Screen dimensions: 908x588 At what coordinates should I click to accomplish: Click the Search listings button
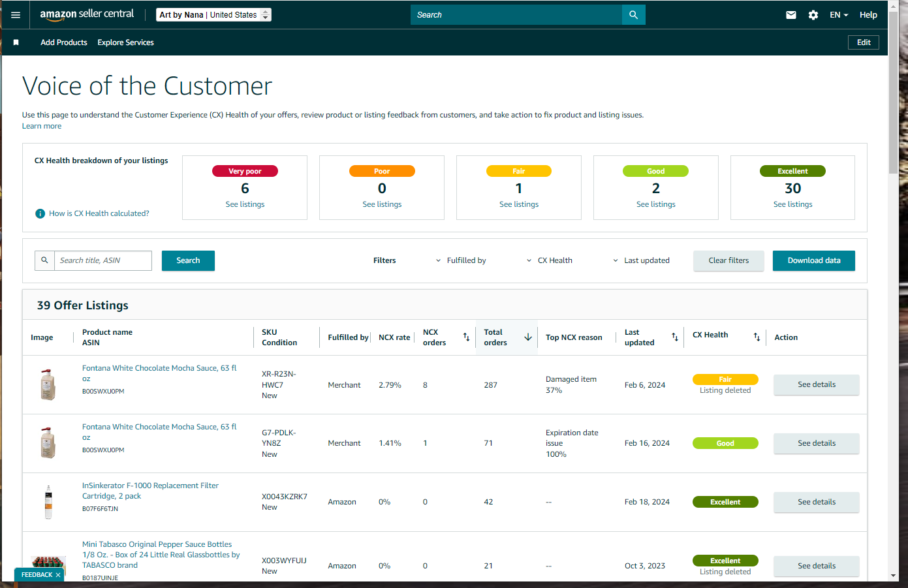[188, 260]
